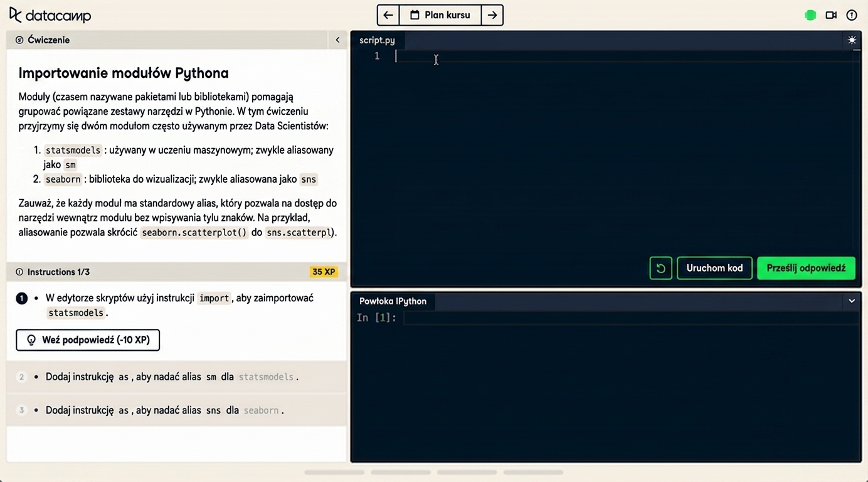Click seaborn.scatterplot() code snippet
Image resolution: width=868 pixels, height=482 pixels.
coord(194,233)
